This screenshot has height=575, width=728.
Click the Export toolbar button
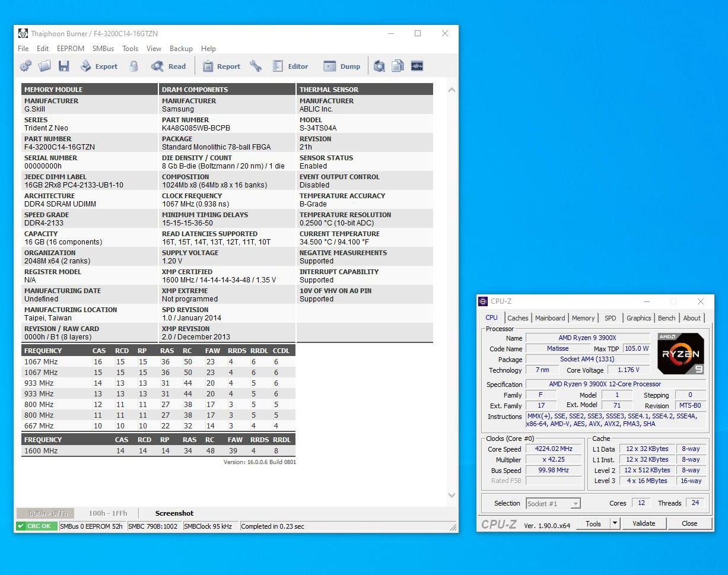pos(99,66)
